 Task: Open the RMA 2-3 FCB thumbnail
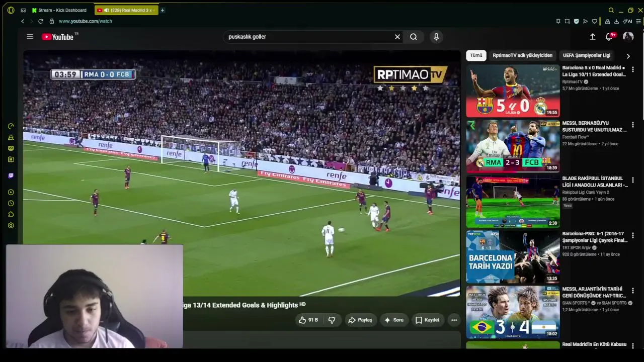513,146
